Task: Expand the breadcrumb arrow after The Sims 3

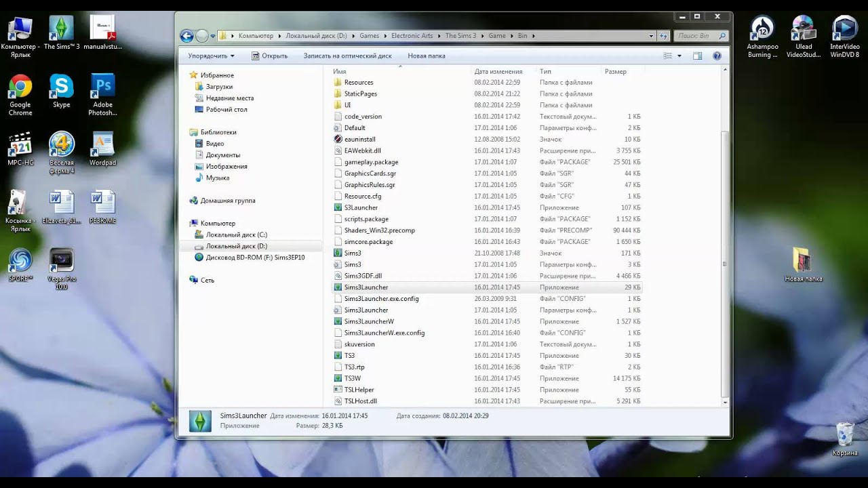Action: (x=482, y=36)
